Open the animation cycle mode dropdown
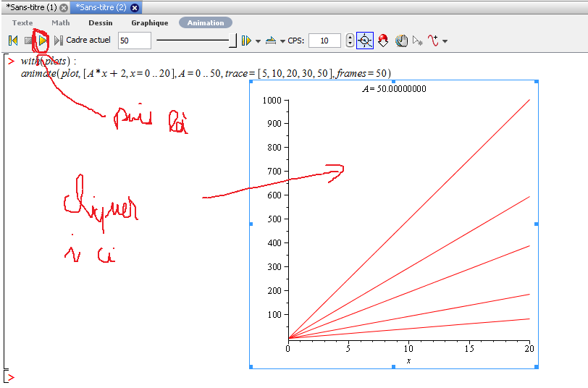Viewport: 588px width, 388px height. click(282, 41)
